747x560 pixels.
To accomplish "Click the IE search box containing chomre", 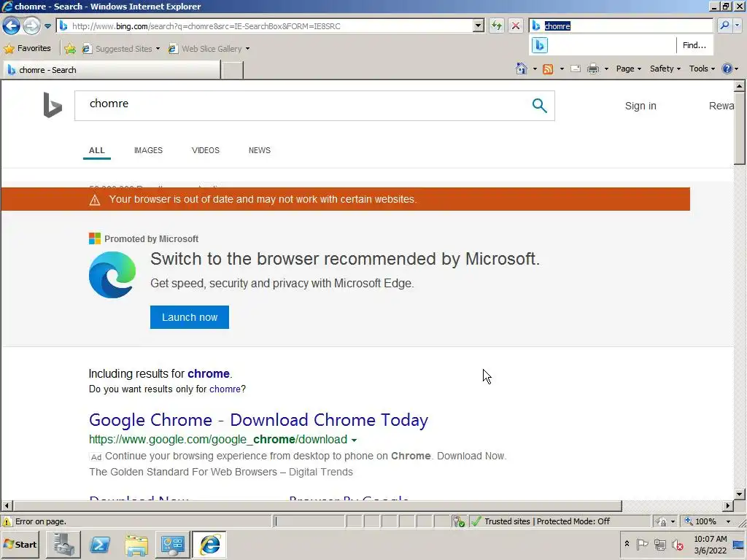I will click(x=621, y=26).
